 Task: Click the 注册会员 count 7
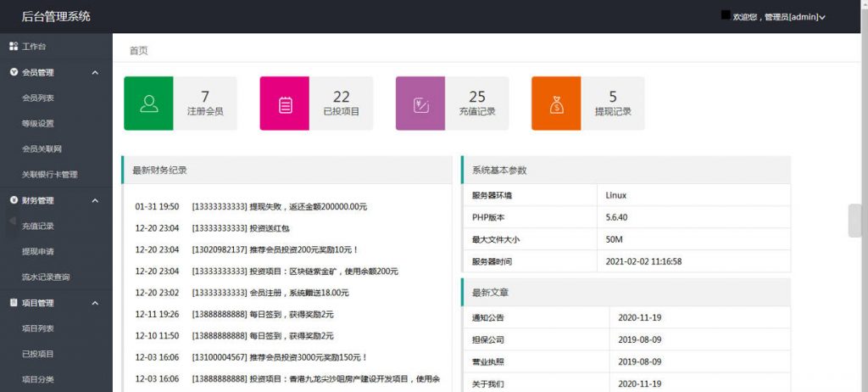pos(205,97)
